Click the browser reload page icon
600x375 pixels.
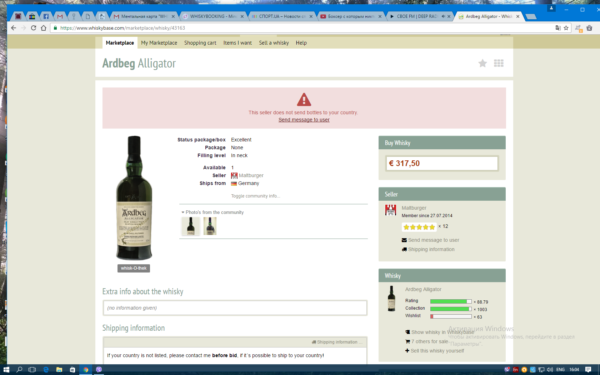33,28
